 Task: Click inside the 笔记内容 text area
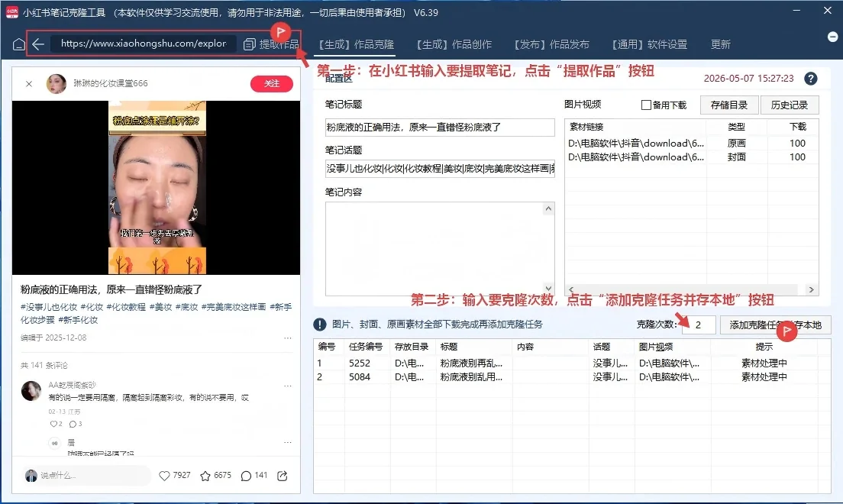(x=440, y=249)
